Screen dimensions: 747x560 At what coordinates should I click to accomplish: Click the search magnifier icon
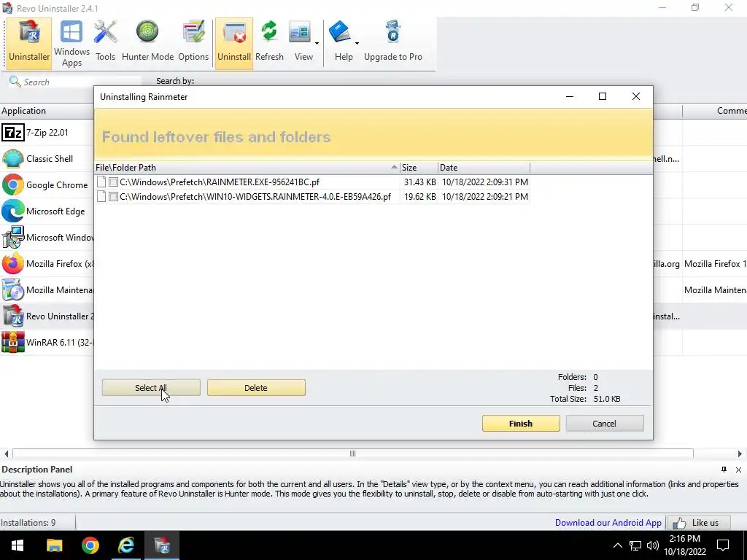15,82
